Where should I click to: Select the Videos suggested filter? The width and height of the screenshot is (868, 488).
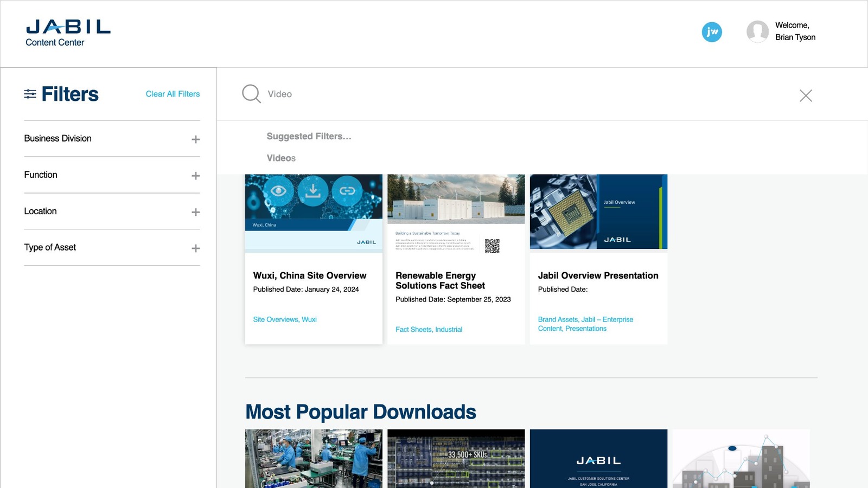[281, 158]
